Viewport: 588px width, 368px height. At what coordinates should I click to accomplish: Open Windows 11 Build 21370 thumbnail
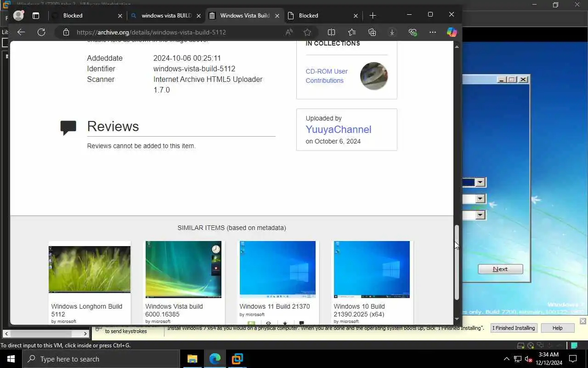(x=277, y=270)
